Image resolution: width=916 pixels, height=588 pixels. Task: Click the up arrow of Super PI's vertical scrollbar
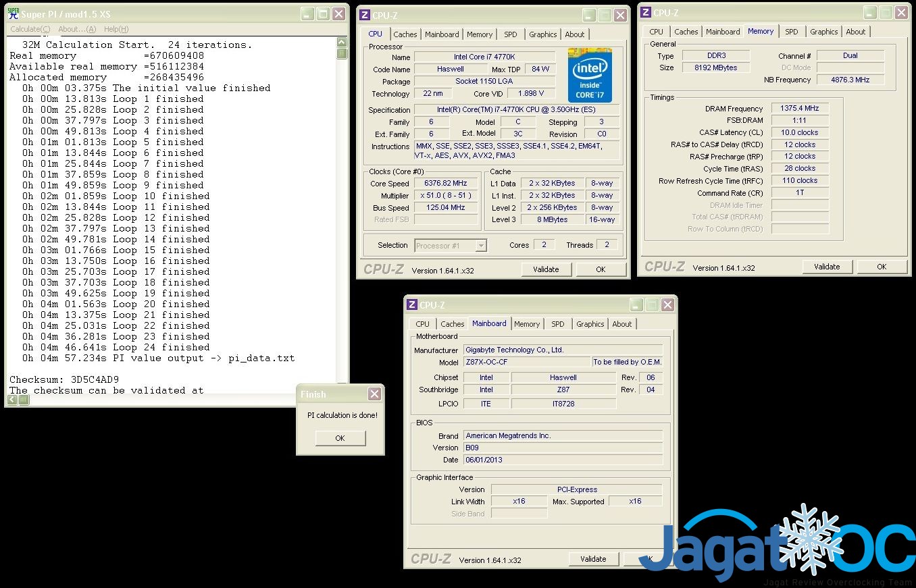click(342, 43)
